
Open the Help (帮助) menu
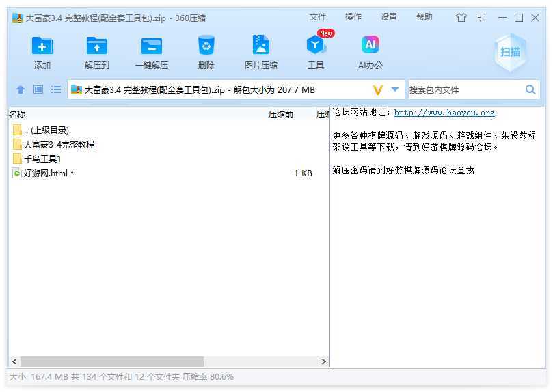pos(424,17)
